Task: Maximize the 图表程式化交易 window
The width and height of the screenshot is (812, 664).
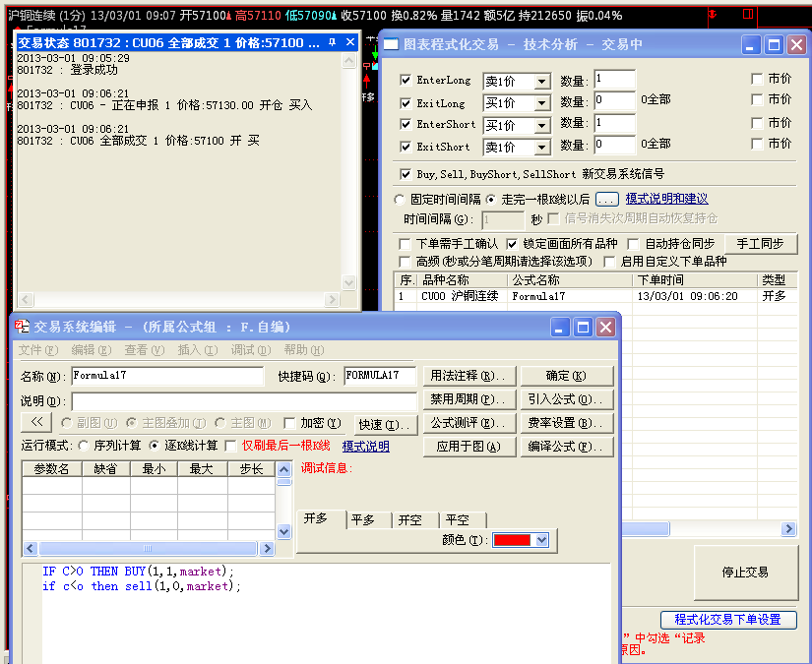Action: click(x=774, y=45)
